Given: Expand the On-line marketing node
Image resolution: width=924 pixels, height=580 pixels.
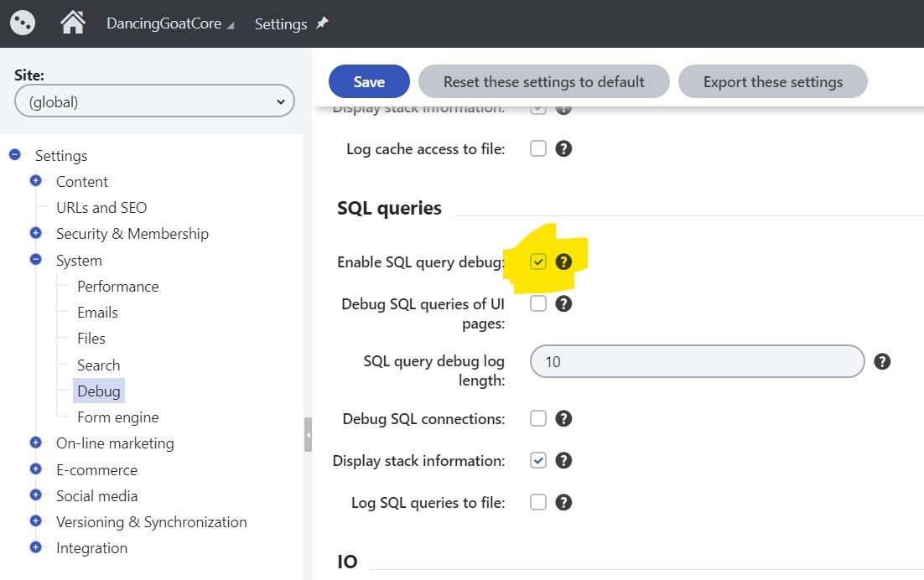Looking at the screenshot, I should (x=35, y=443).
